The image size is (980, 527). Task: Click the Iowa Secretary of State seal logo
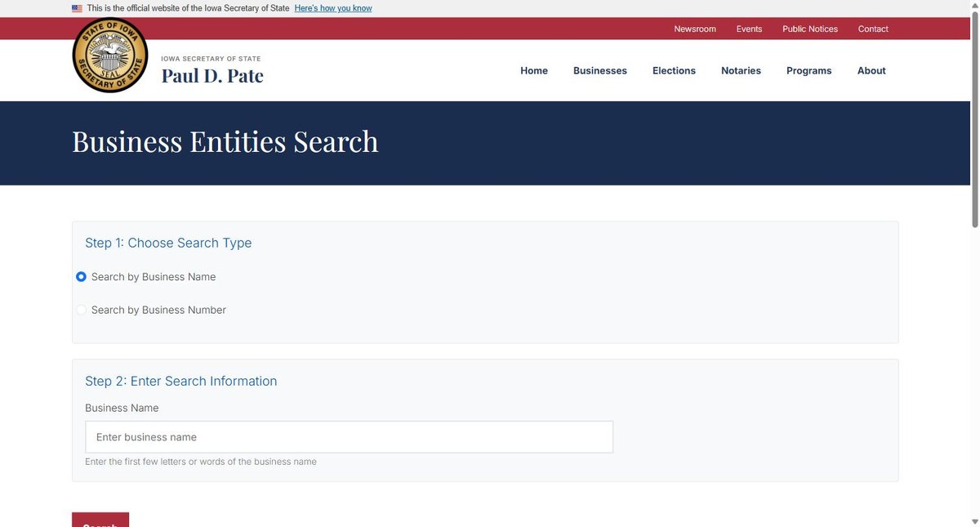click(x=110, y=56)
